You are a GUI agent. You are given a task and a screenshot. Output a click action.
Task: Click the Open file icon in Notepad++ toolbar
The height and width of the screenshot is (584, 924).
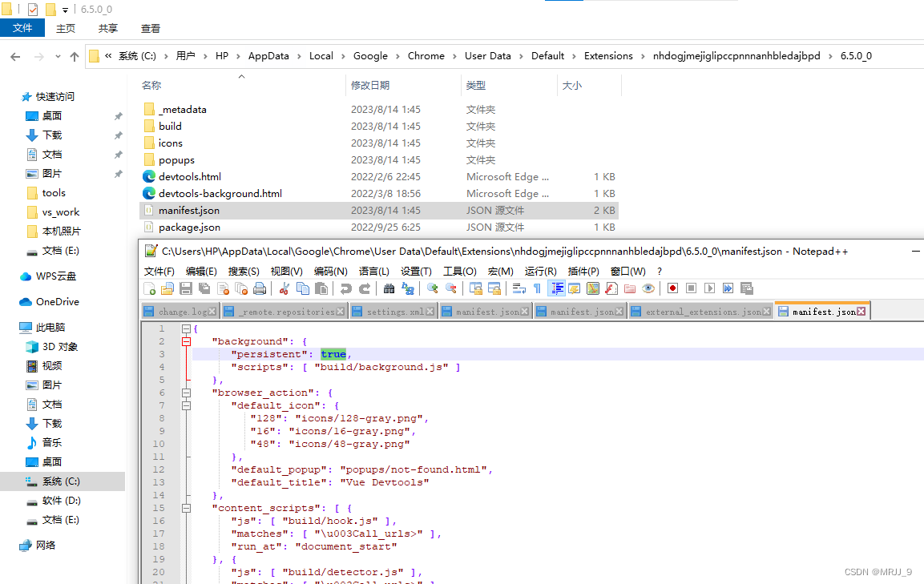click(167, 288)
